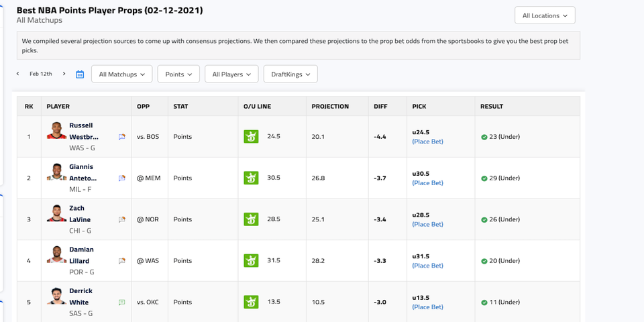Image resolution: width=644 pixels, height=322 pixels.
Task: Open Giannis Antetokounmpo notes icon
Action: [122, 178]
